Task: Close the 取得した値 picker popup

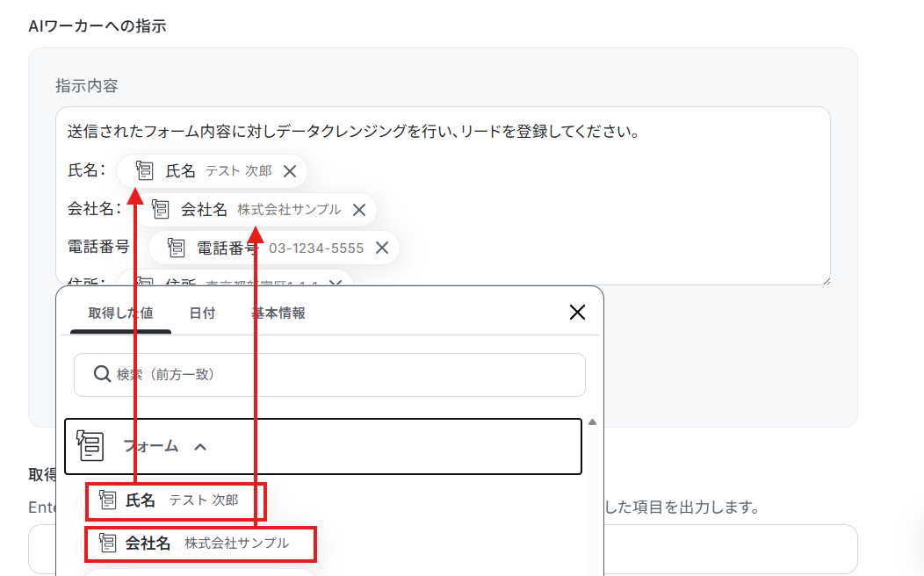Action: tap(578, 313)
